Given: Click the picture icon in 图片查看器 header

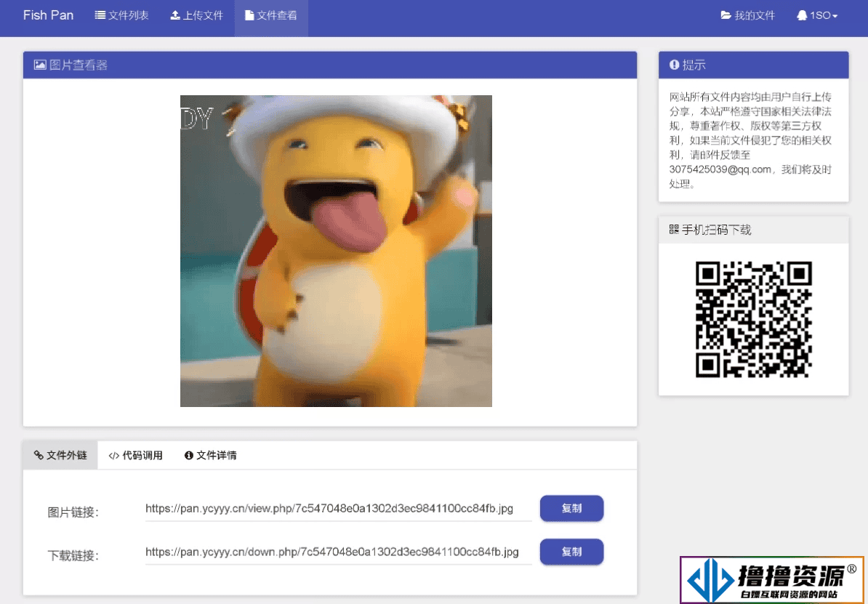Looking at the screenshot, I should pyautogui.click(x=40, y=65).
